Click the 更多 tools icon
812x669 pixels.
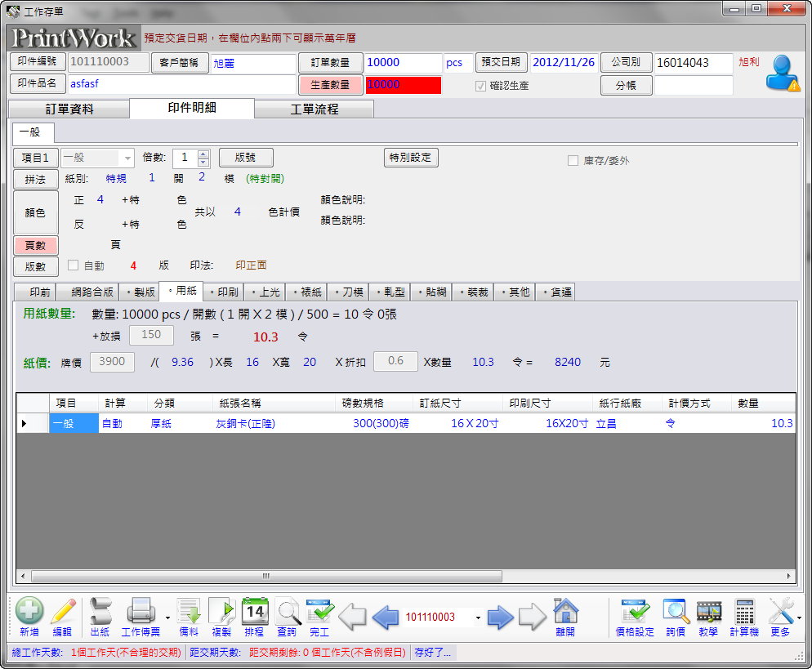tap(782, 611)
